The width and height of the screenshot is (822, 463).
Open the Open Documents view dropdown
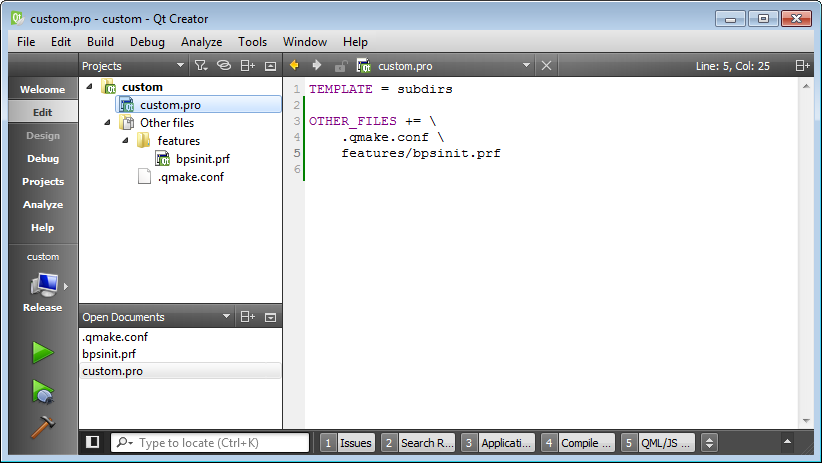point(226,317)
